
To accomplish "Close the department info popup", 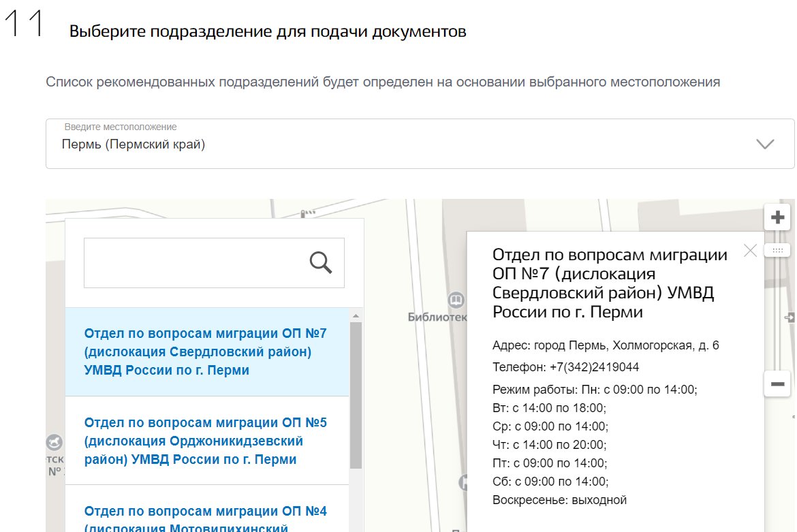I will [750, 251].
